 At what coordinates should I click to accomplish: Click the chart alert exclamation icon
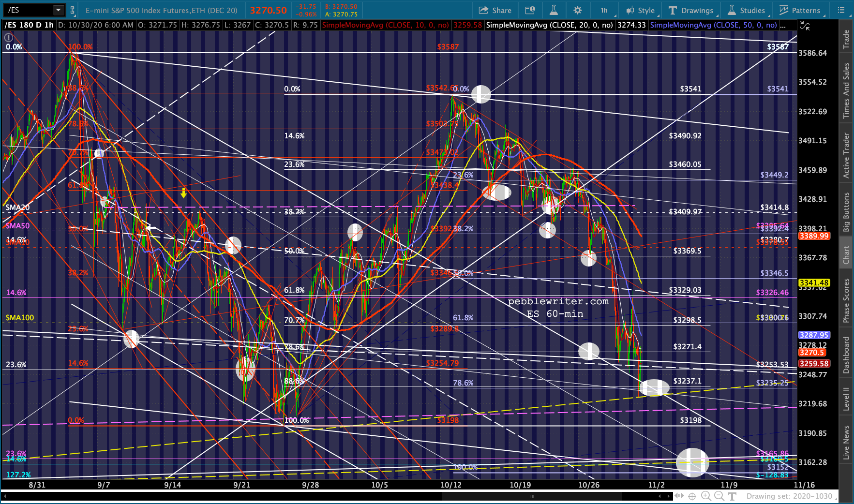(9, 37)
